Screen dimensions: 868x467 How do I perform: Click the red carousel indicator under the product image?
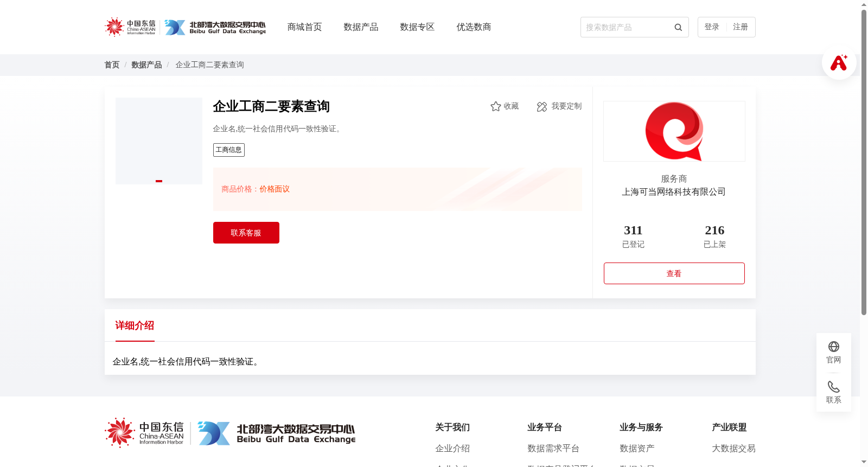pos(159,181)
